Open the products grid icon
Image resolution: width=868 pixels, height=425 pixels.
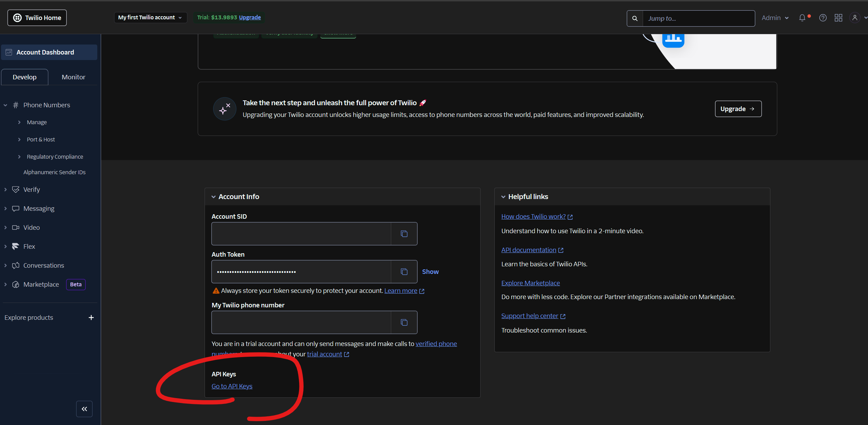click(x=838, y=18)
